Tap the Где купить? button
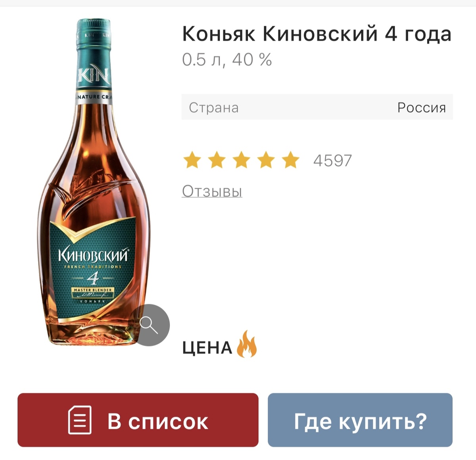Image resolution: width=476 pixels, height=460 pixels. pyautogui.click(x=360, y=420)
